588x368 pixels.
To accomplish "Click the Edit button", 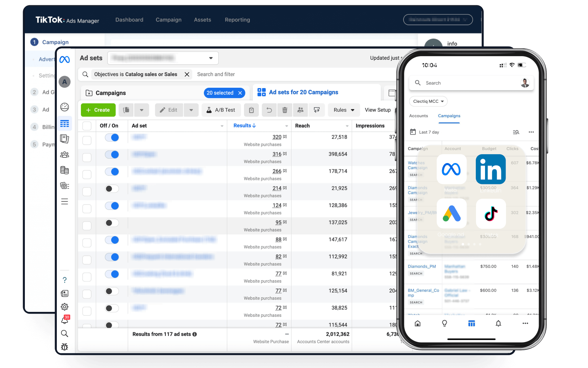I will coord(169,110).
